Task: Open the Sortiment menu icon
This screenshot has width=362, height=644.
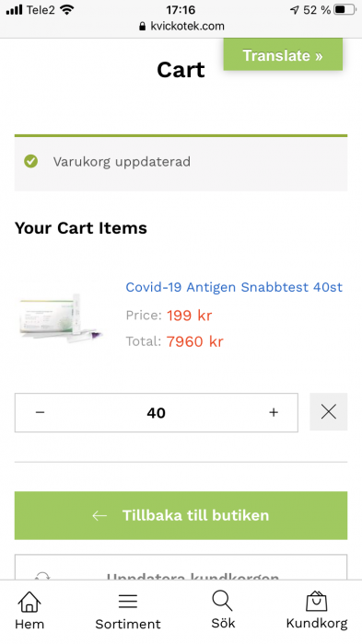Action: click(x=128, y=602)
